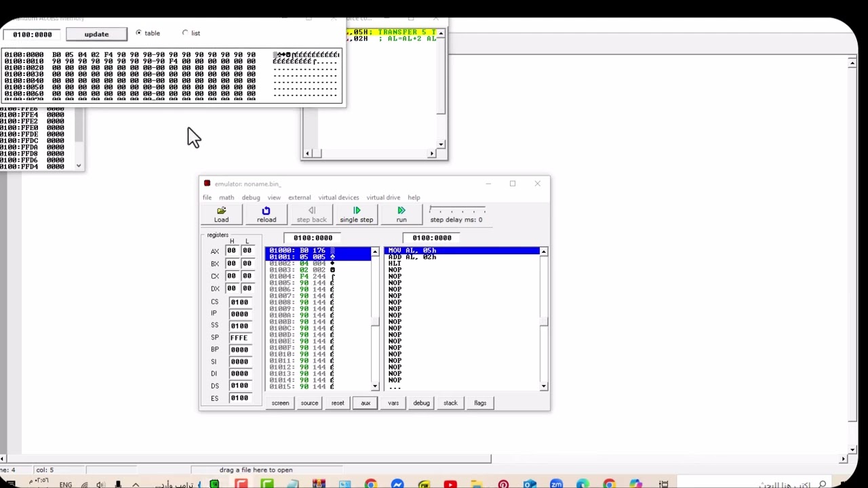This screenshot has width=868, height=488.
Task: Click the Load button in emulator toolbar
Action: (221, 215)
